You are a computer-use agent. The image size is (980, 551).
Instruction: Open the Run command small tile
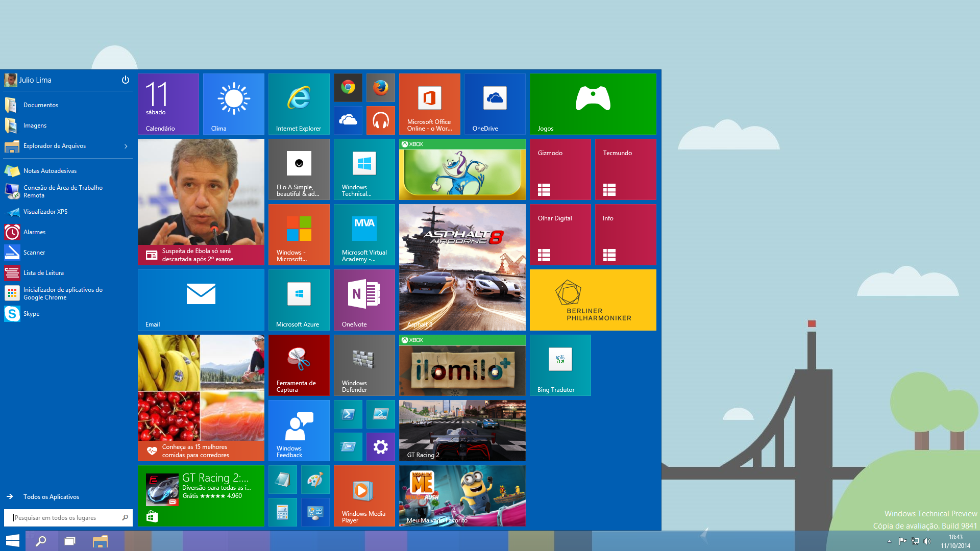[348, 447]
